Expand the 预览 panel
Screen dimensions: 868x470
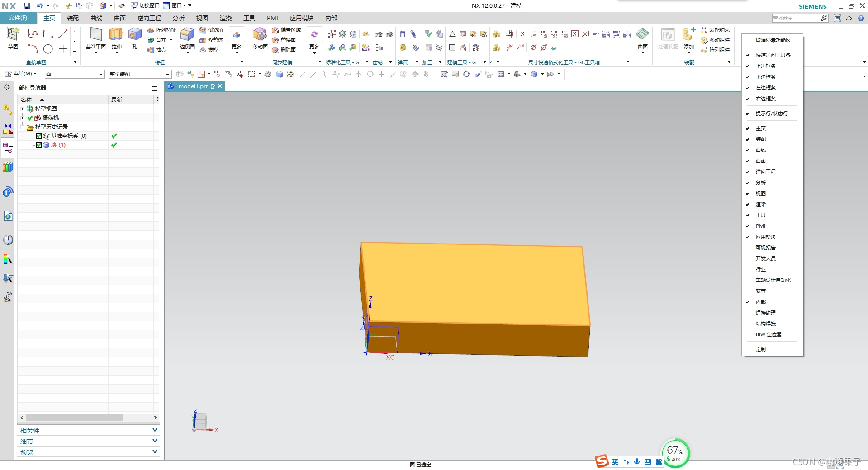(89, 452)
